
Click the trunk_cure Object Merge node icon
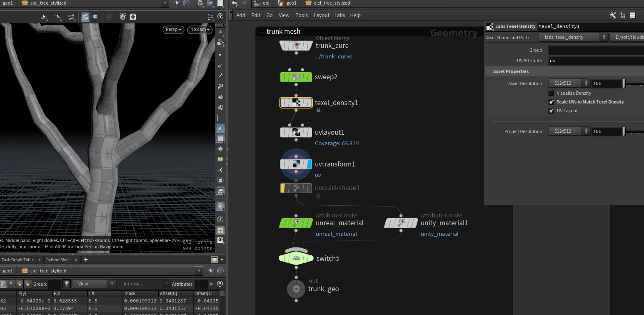click(x=296, y=45)
